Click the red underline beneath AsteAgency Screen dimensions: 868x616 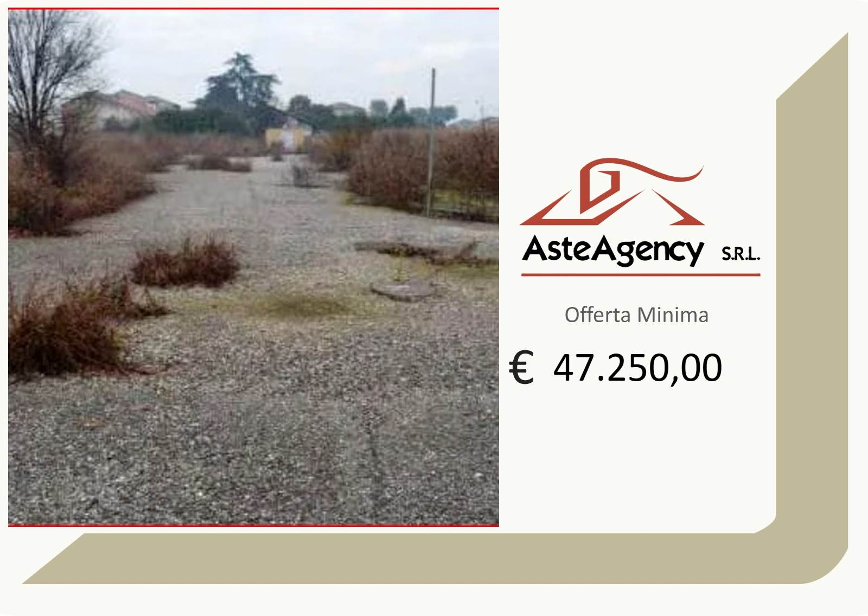pos(641,275)
